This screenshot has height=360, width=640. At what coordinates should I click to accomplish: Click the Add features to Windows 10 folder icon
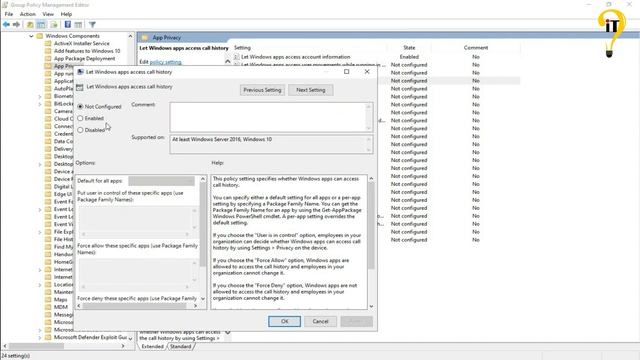pos(48,51)
